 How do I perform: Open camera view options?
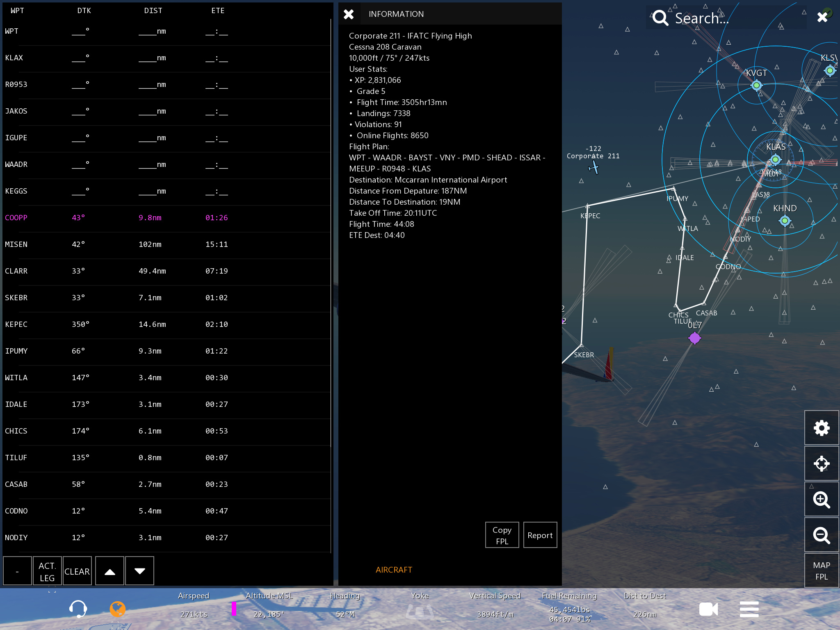click(x=708, y=609)
